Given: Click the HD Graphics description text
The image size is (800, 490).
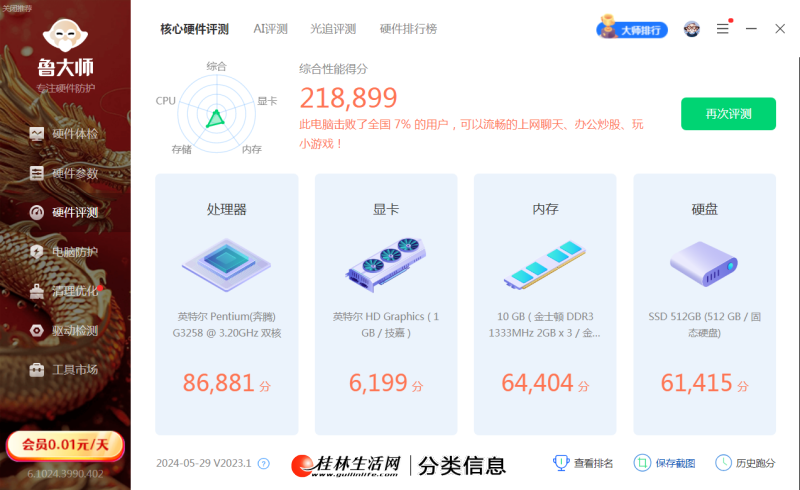Looking at the screenshot, I should [x=386, y=325].
